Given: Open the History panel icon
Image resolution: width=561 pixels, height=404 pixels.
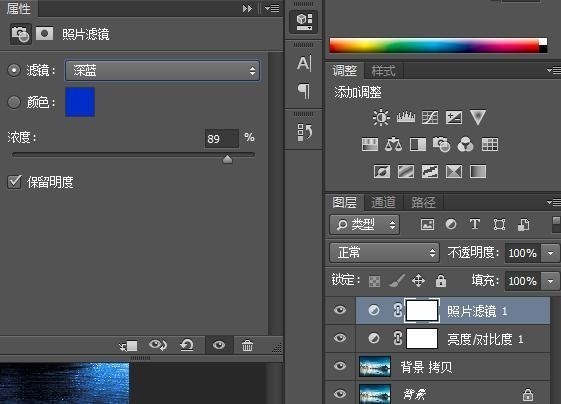Looking at the screenshot, I should (x=304, y=132).
